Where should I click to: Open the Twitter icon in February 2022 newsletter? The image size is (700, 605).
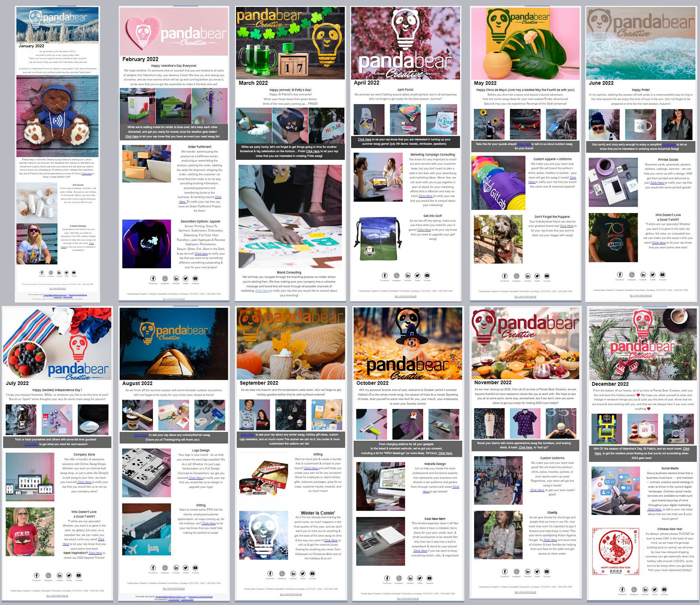[185, 278]
